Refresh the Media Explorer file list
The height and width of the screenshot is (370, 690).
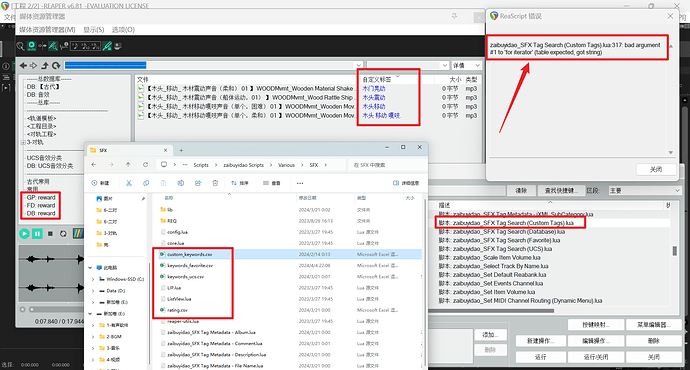pos(56,66)
